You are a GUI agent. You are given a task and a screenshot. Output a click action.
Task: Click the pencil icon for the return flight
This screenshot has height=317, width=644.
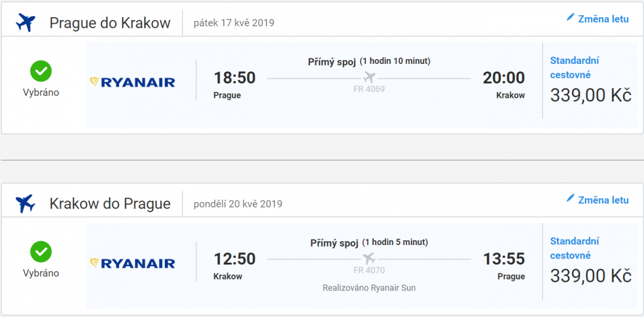point(570,198)
